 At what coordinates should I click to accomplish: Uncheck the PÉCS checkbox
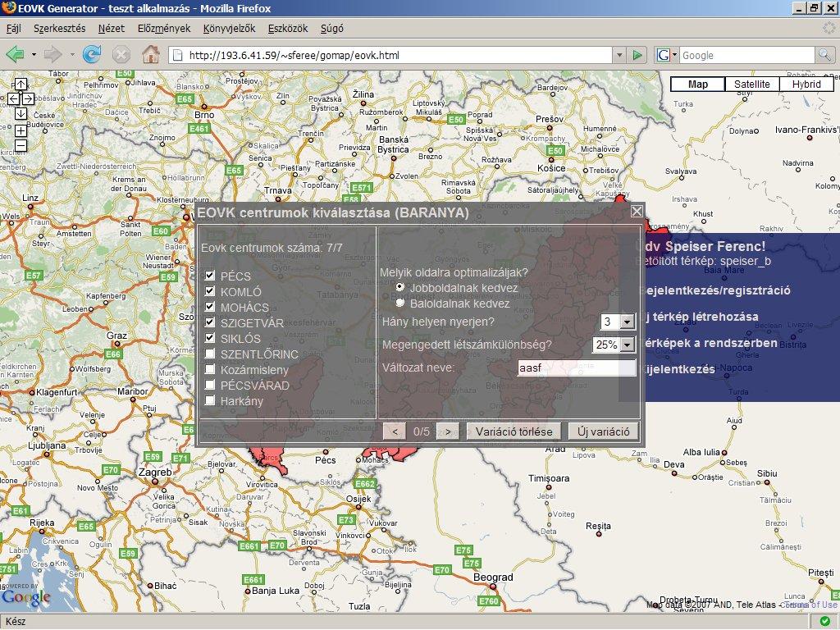point(210,276)
